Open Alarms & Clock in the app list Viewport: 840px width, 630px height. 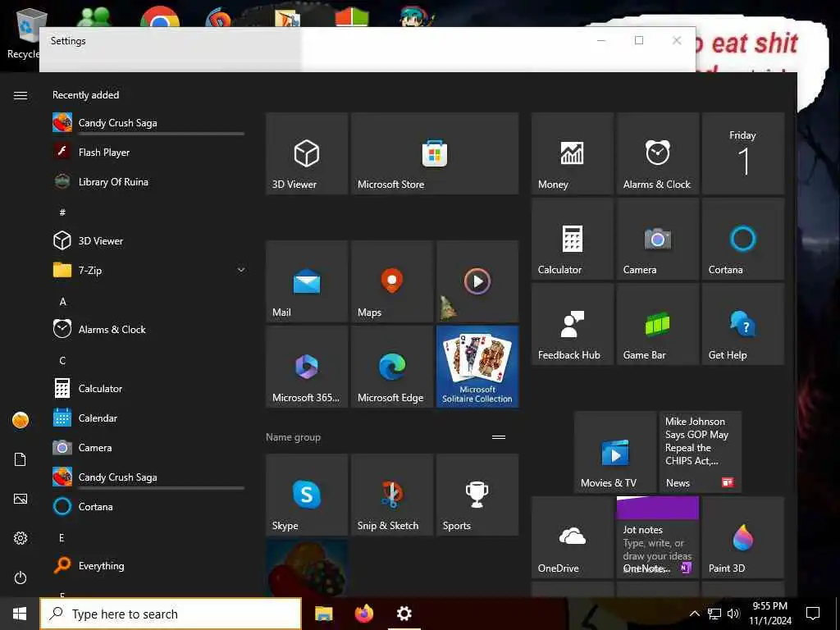149,330
